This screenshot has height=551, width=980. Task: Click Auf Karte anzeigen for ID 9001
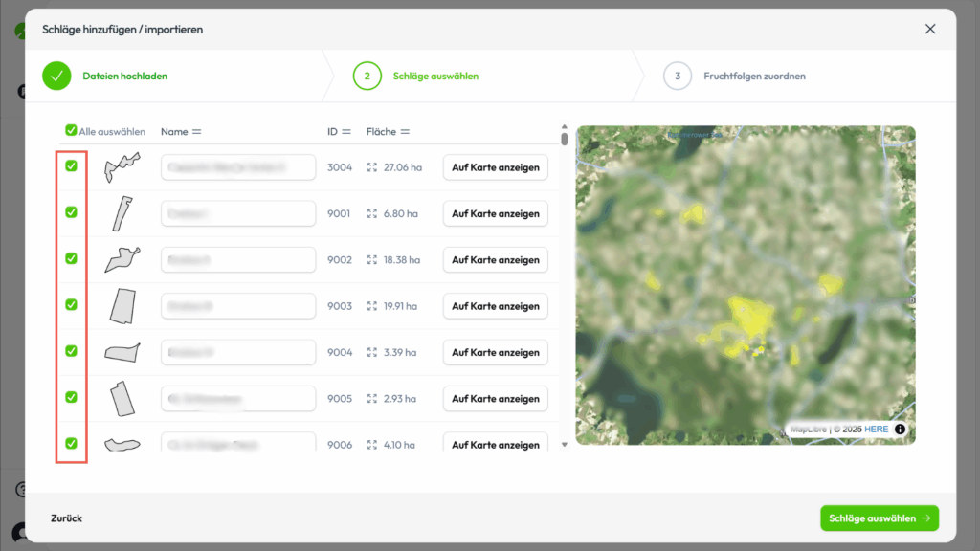point(495,214)
